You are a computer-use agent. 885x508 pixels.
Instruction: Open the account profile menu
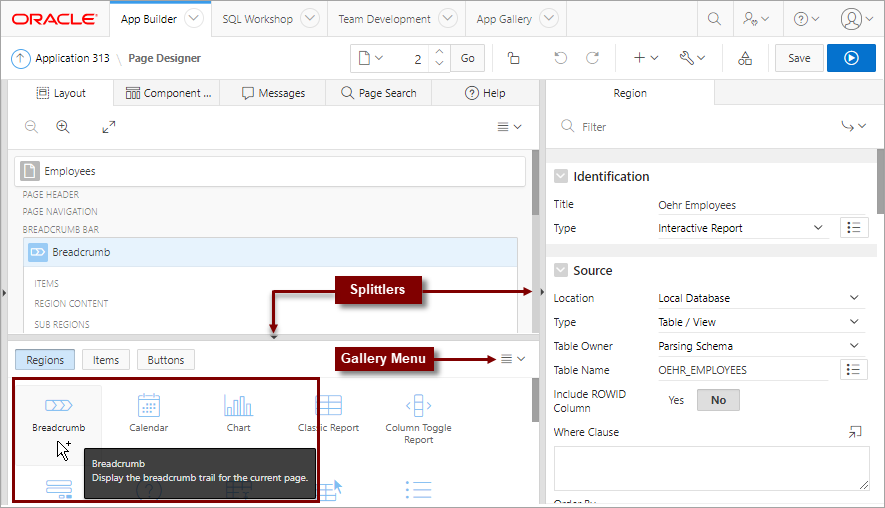click(856, 19)
